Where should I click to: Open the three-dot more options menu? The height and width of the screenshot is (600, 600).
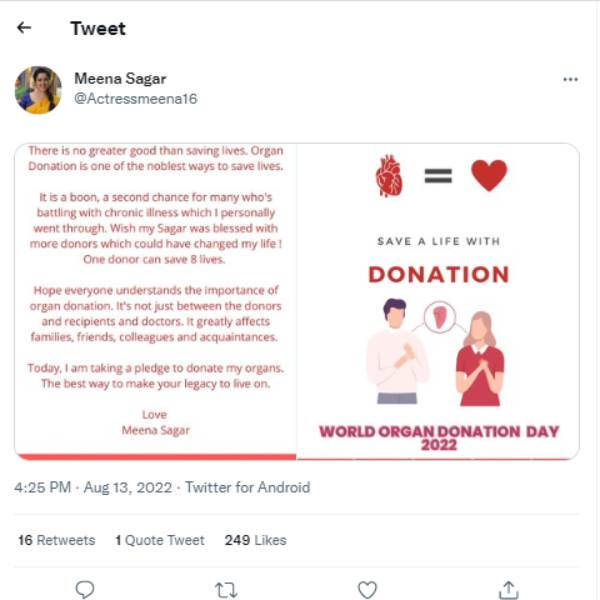[570, 79]
